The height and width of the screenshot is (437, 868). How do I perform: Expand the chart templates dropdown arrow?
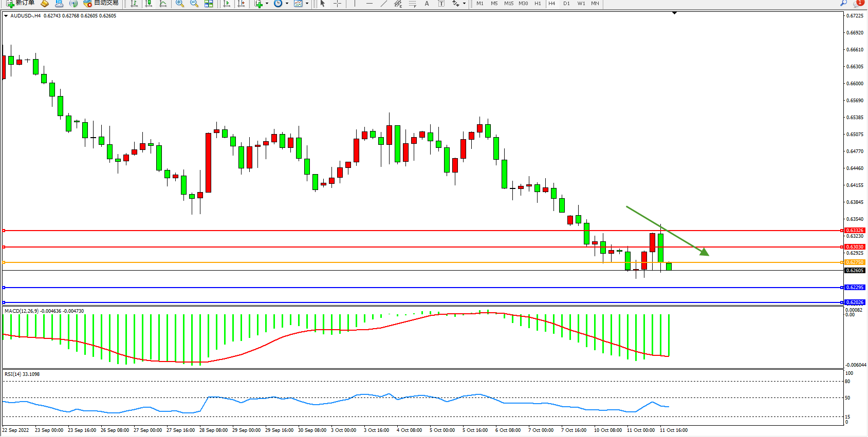click(x=307, y=4)
